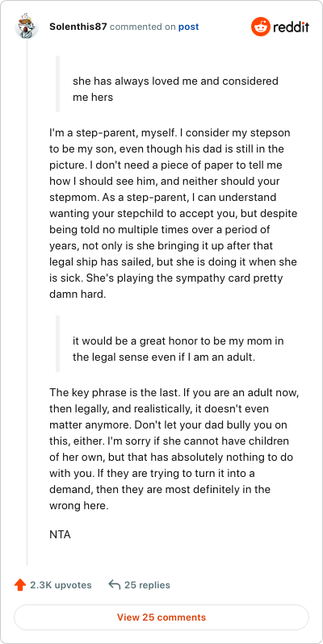Click the View 25 comments button
This screenshot has height=644, width=323.
[x=161, y=617]
